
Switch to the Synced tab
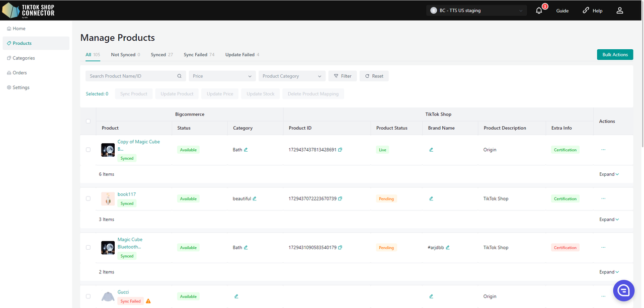(162, 55)
